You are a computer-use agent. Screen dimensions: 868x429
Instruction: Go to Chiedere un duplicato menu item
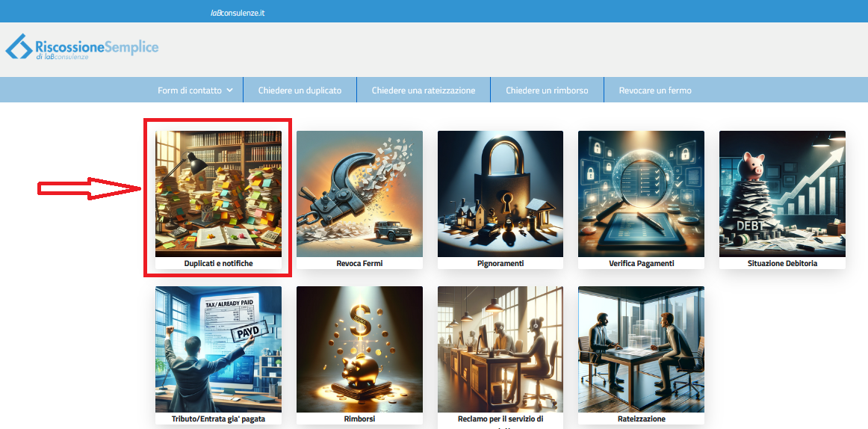point(300,90)
